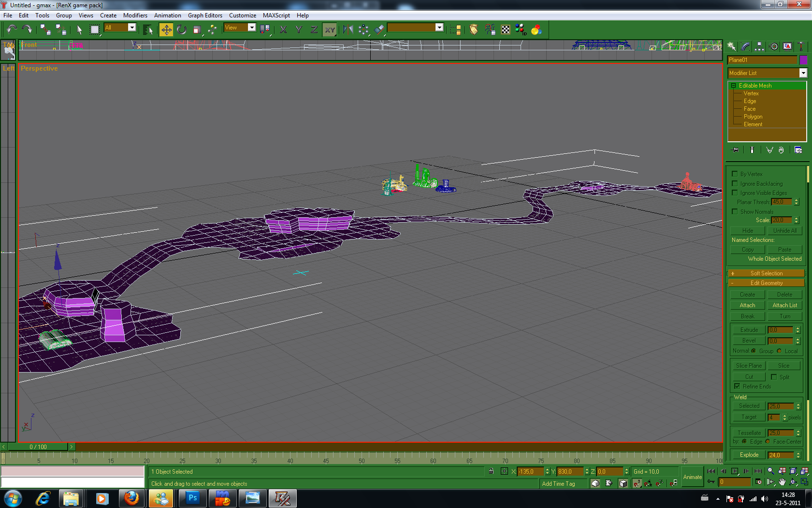This screenshot has width=812, height=508.
Task: Collapse the Editable Mesh tree node
Action: click(733, 86)
